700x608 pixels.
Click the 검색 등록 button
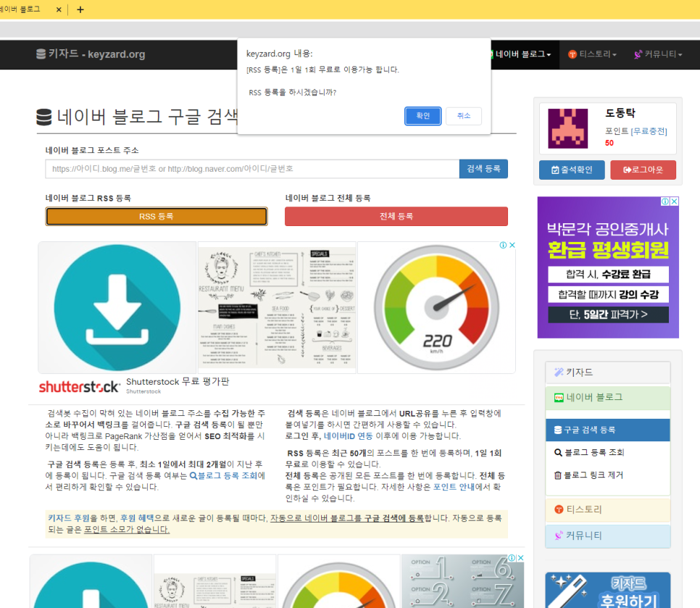click(x=483, y=169)
